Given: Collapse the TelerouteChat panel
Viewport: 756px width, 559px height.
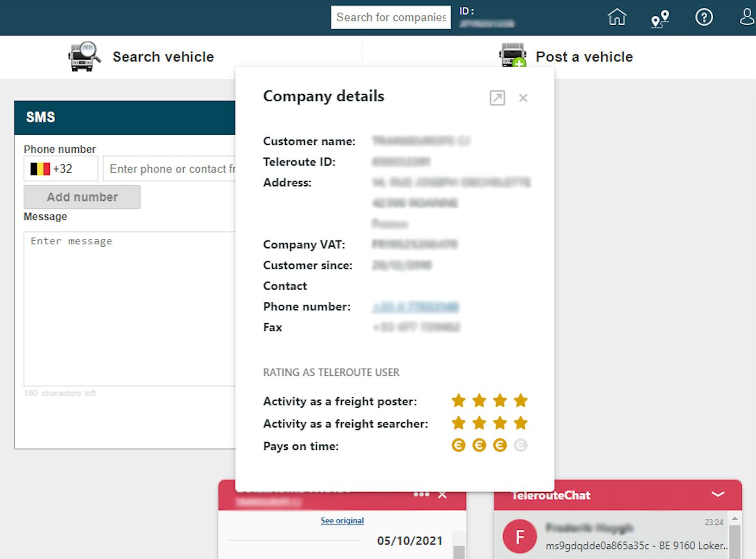Looking at the screenshot, I should click(718, 494).
